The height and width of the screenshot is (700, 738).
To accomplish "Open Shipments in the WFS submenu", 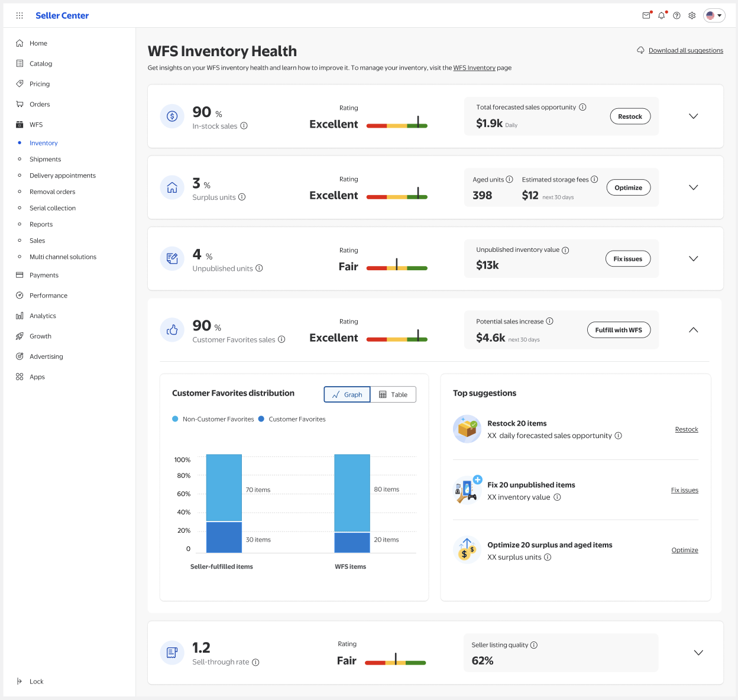I will click(x=45, y=160).
